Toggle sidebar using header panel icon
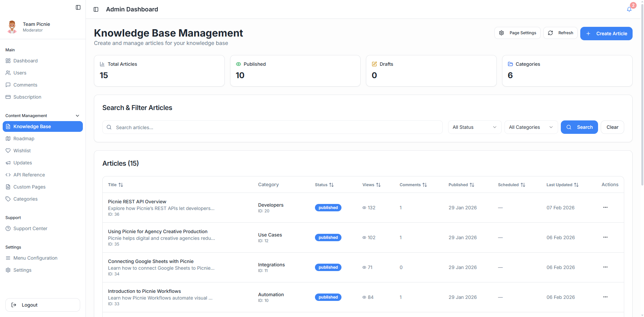Screen dimensions: 644x317 coord(96,9)
